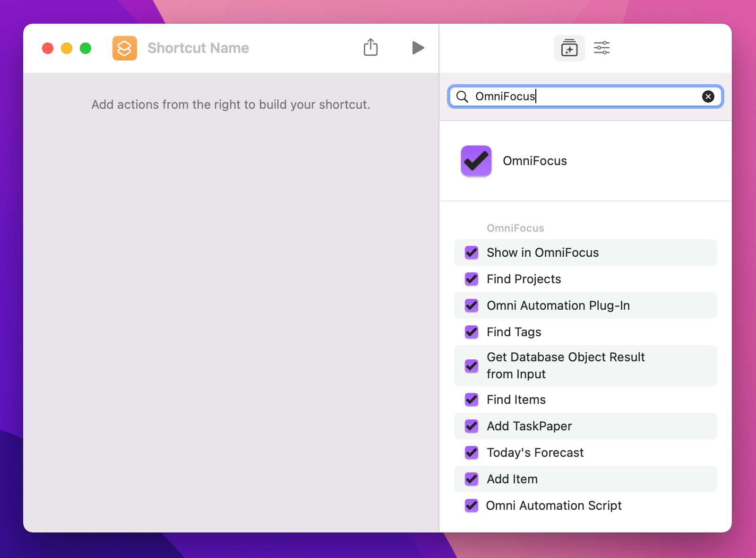Click the Find Items action icon

[472, 400]
